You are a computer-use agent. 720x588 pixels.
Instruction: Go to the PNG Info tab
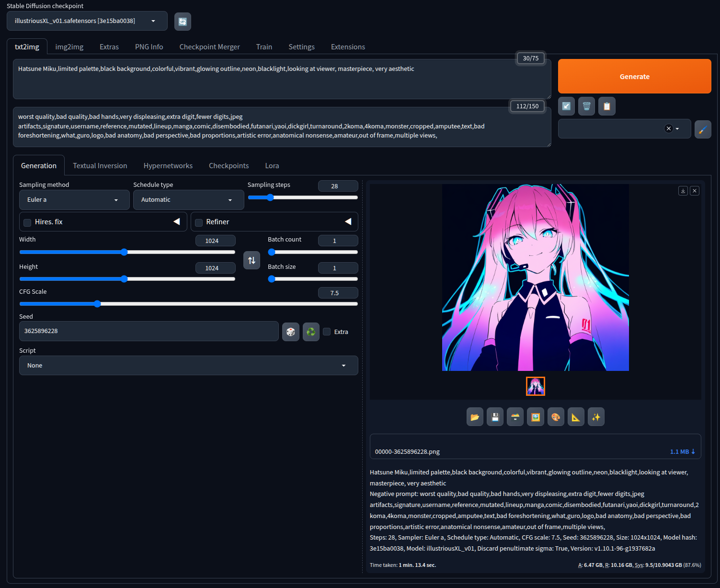pos(149,47)
